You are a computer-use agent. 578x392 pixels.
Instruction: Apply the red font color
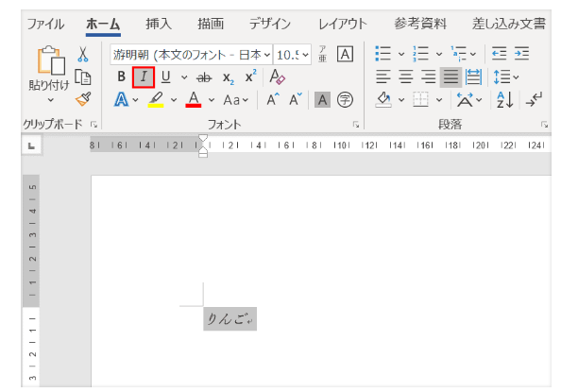click(193, 98)
